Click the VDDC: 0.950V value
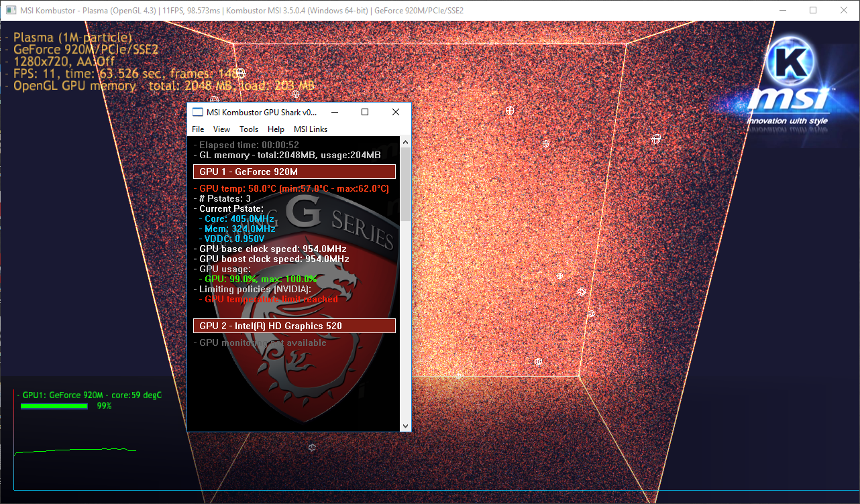Screen dimensions: 860x504 (x=231, y=239)
